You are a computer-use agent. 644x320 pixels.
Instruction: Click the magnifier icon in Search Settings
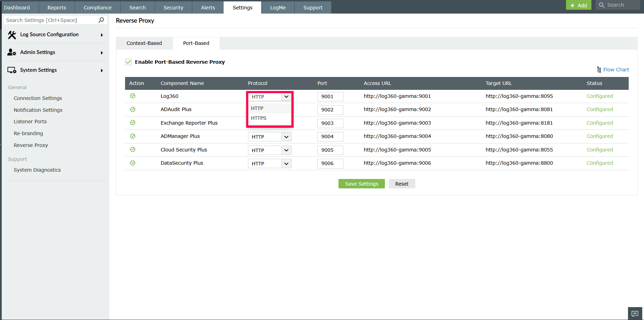pos(101,20)
